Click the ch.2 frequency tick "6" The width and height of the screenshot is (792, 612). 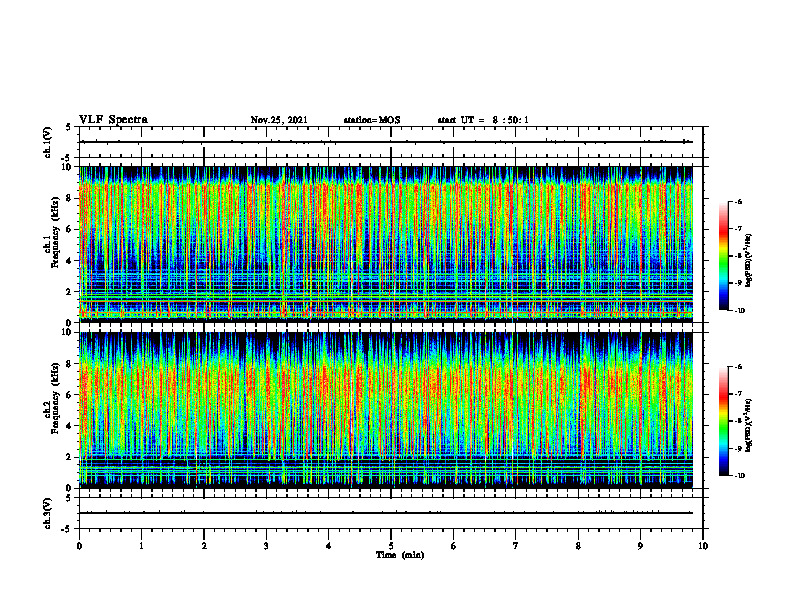click(x=69, y=395)
